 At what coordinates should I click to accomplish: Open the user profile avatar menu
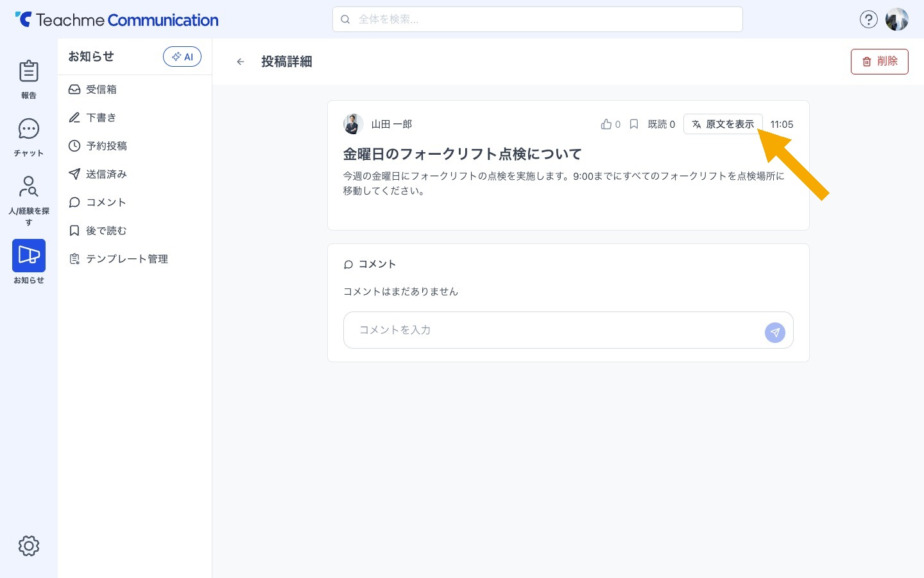tap(897, 19)
